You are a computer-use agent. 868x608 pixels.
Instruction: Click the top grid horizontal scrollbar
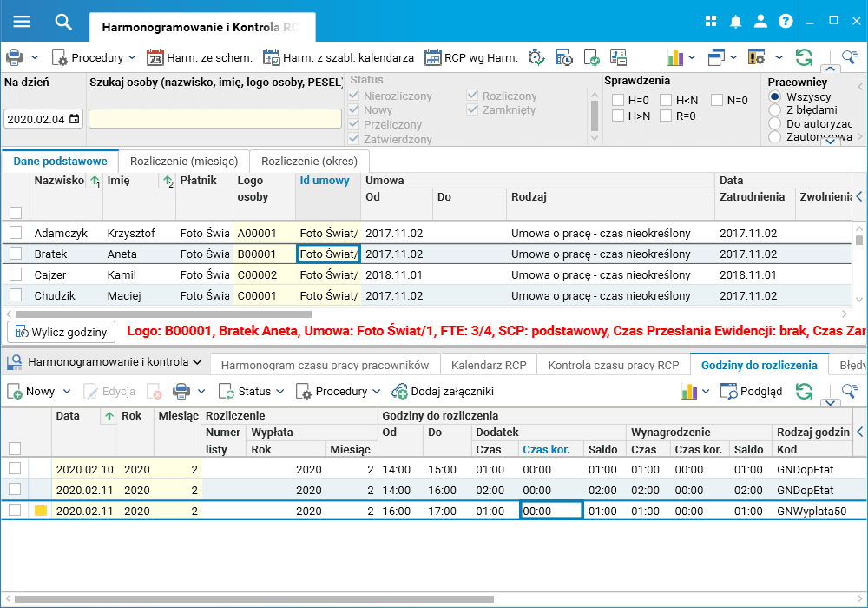pos(163,314)
